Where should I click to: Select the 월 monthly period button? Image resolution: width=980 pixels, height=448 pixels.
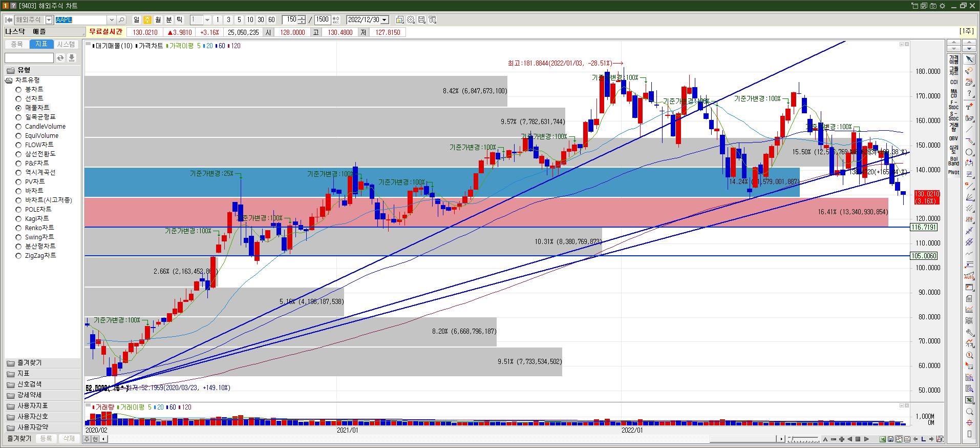(x=158, y=20)
